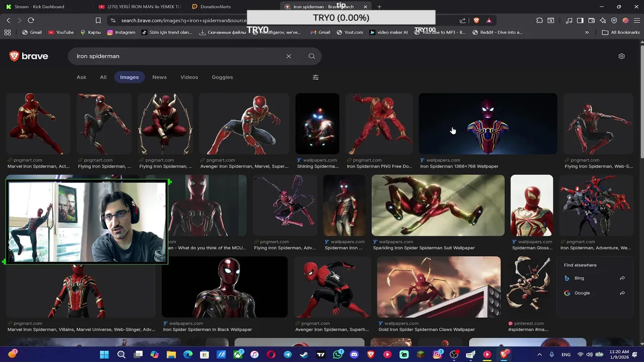Clear the search query with the X
This screenshot has width=644, height=362.
(289, 56)
